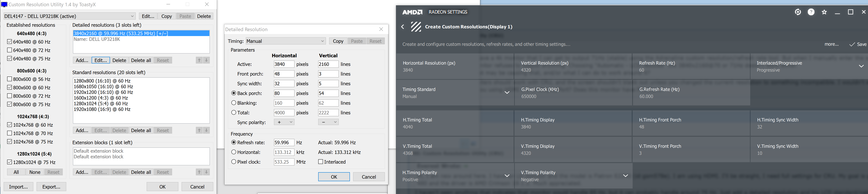Click OK in Custom Resolution Utility window
Screen dimensions: 868x194
click(x=162, y=186)
